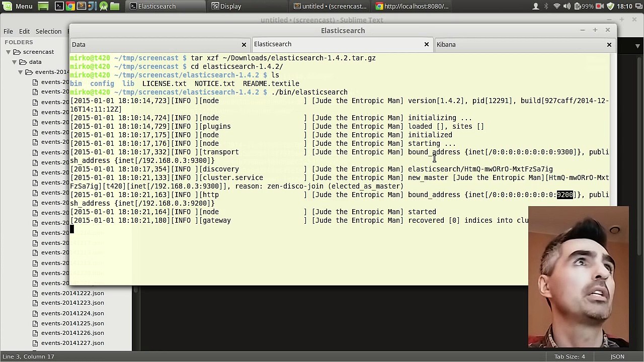The width and height of the screenshot is (644, 362).
Task: Click the red screen recorder tray icon
Action: click(x=600, y=6)
